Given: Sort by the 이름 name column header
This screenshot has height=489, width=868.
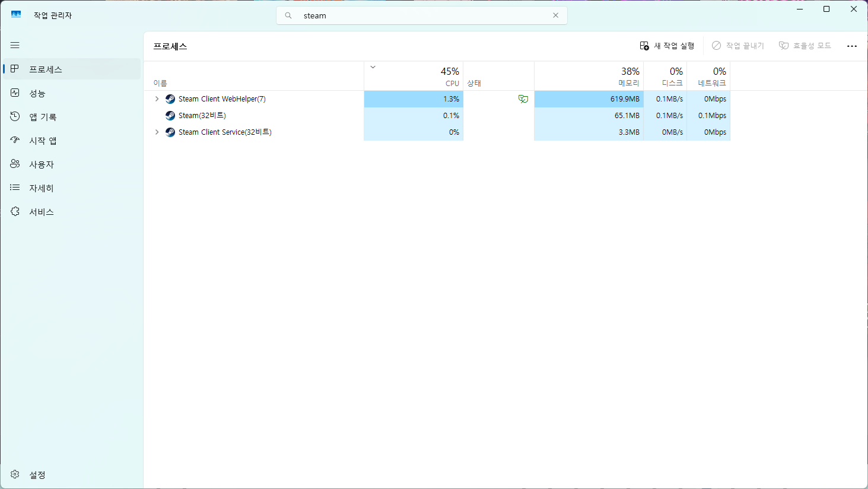Looking at the screenshot, I should (254, 76).
